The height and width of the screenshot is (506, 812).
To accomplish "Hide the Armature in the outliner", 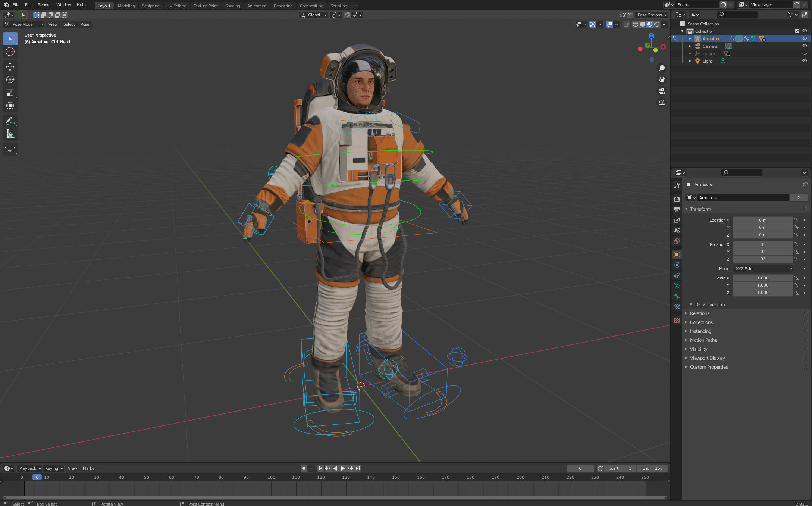I will click(x=805, y=38).
